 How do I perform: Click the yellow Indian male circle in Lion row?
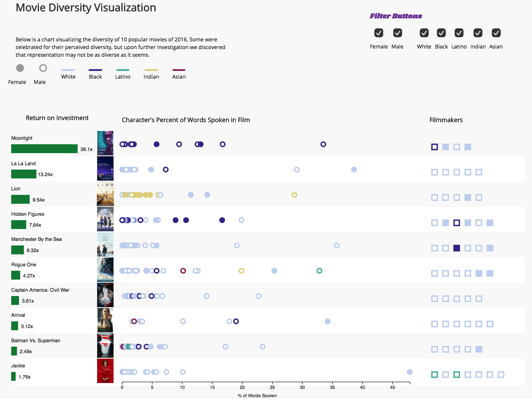(x=294, y=195)
